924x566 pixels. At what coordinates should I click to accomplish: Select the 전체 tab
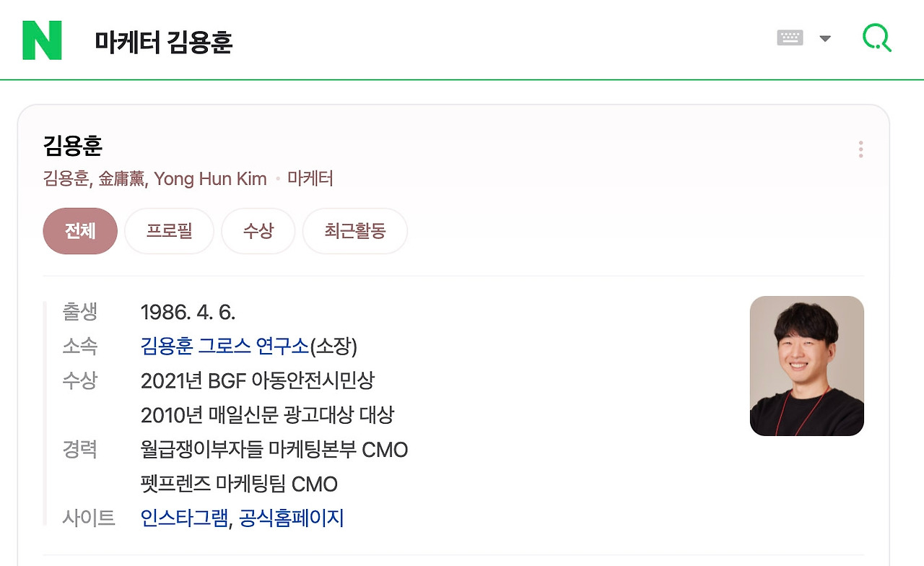pyautogui.click(x=79, y=230)
